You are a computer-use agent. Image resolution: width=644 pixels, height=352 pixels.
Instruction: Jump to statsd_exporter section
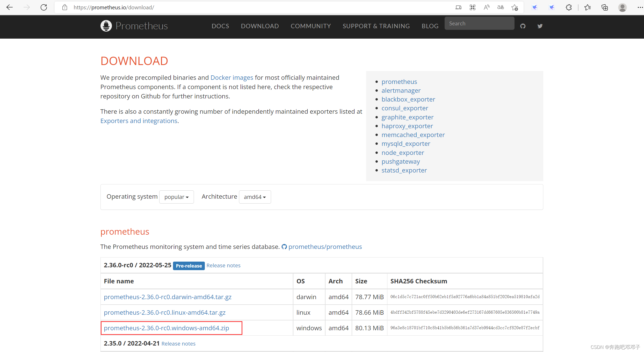click(404, 170)
